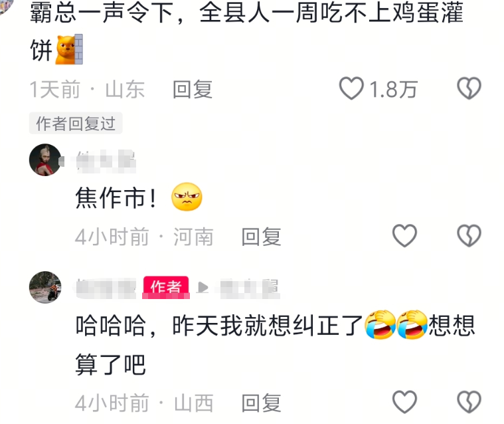Like the 焦作市 reply comment
The image size is (504, 424).
tap(404, 235)
